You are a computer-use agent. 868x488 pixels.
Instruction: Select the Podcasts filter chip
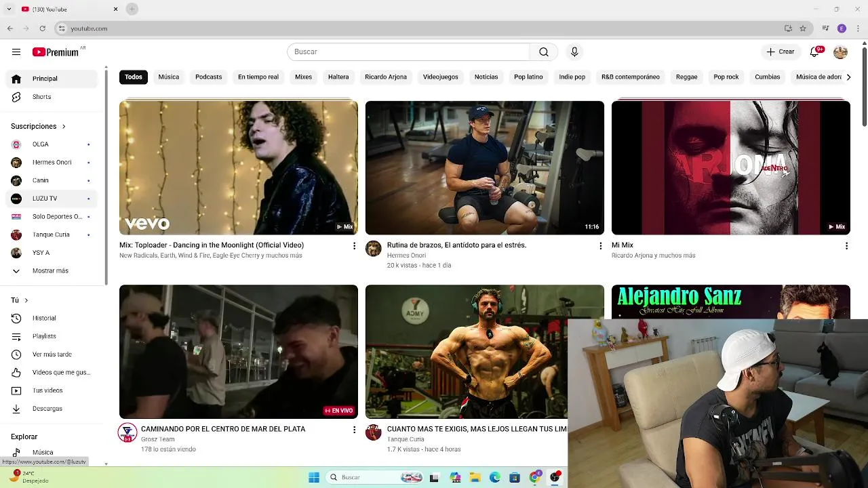pos(209,77)
